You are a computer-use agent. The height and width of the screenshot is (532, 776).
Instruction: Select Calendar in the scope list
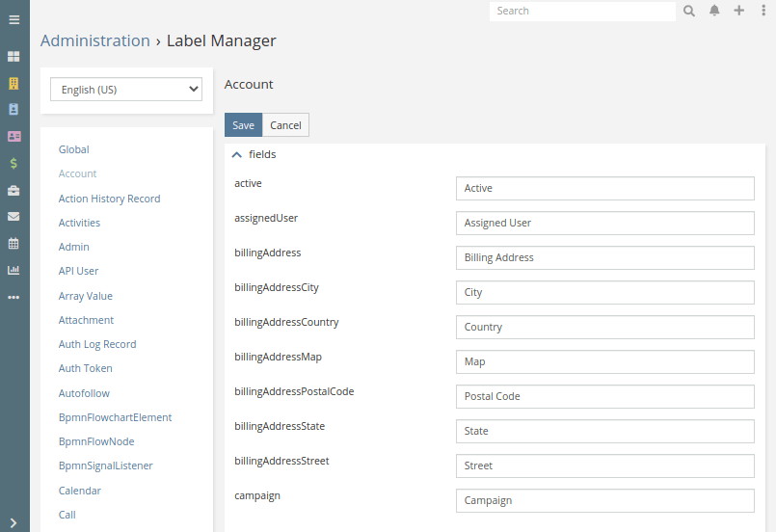coord(80,491)
